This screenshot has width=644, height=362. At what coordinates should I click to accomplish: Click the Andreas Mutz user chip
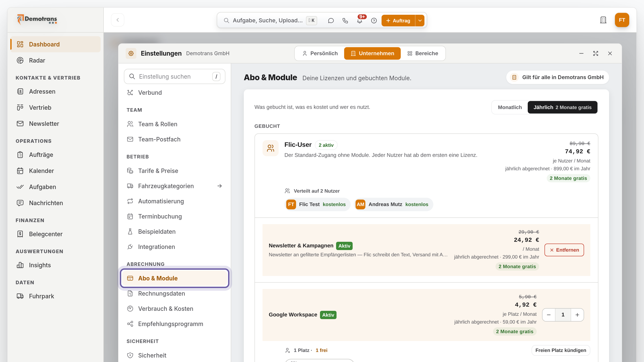pyautogui.click(x=394, y=204)
